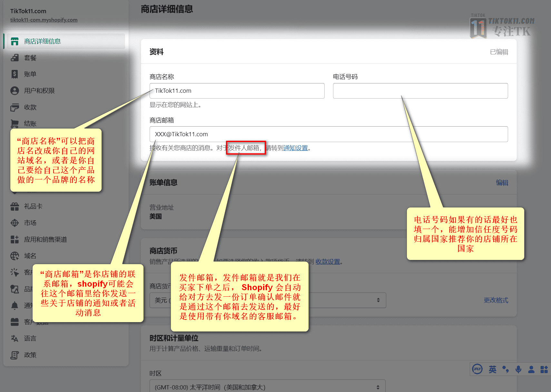
Task: Click 编辑 in the 账单信息 section
Action: point(502,183)
